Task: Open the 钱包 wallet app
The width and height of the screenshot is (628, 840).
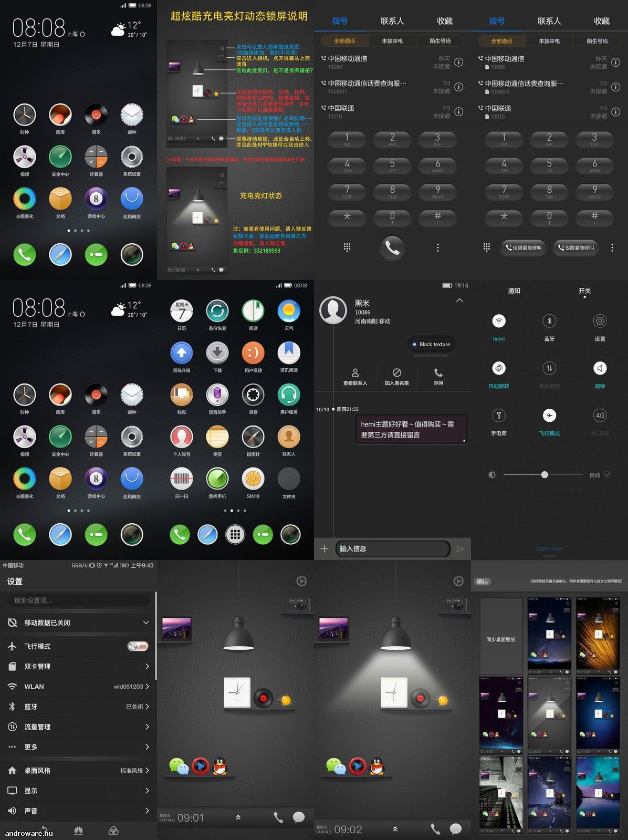Action: coord(182,395)
